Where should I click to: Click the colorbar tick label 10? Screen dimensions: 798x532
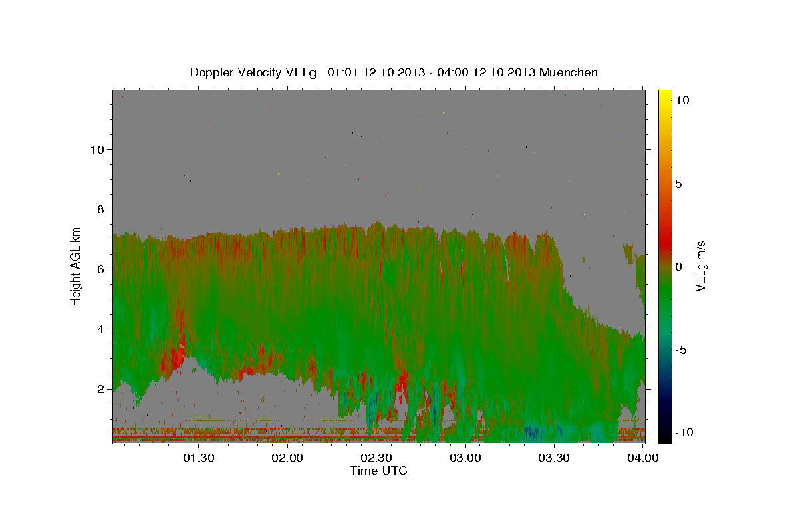coord(682,100)
